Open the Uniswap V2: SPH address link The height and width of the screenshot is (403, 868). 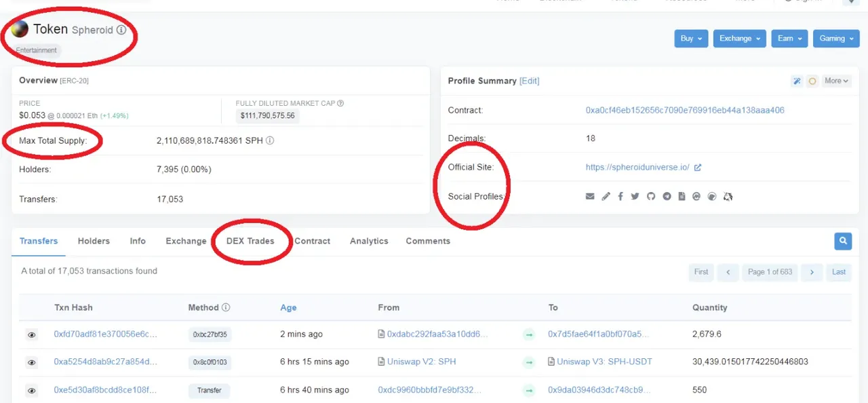tap(422, 362)
